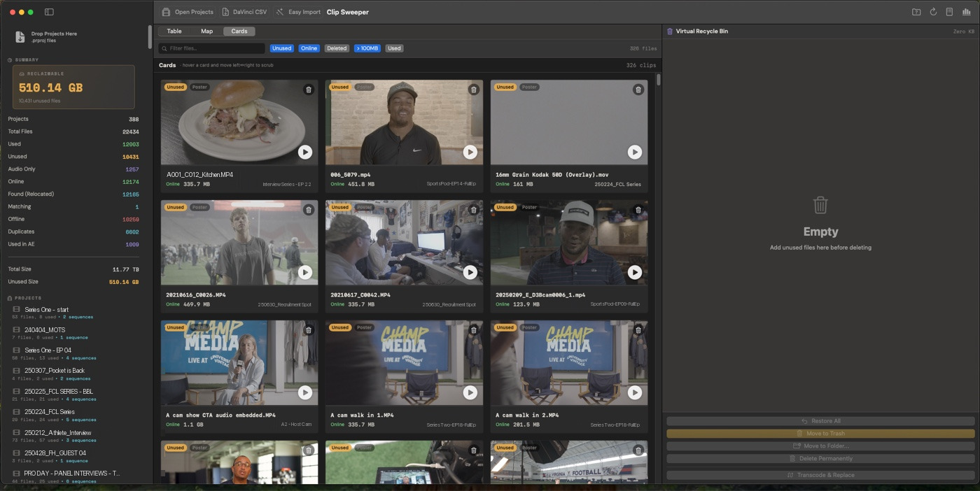
Task: Play the 16mm Grain Kodak 50D overlay clip
Action: click(x=634, y=152)
